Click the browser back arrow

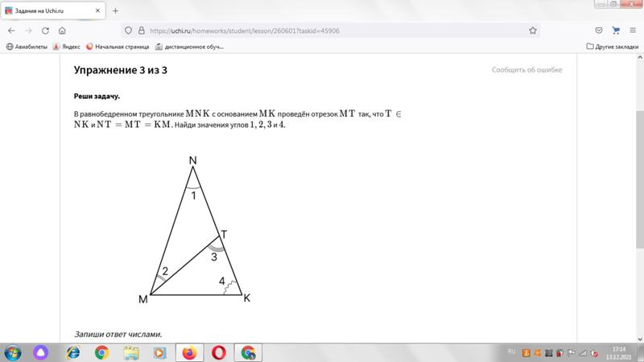click(x=11, y=30)
